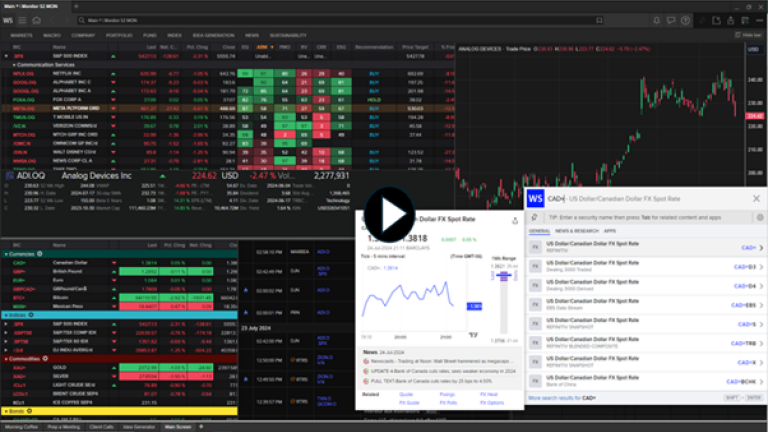This screenshot has width=768, height=432.
Task: Open the search panel settings gear icon
Action: (759, 216)
